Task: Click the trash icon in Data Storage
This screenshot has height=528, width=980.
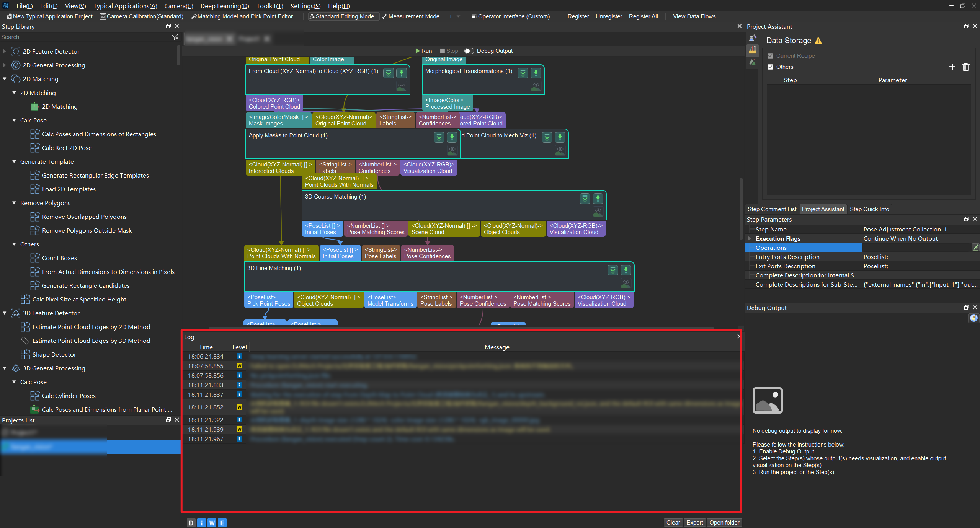Action: (966, 67)
